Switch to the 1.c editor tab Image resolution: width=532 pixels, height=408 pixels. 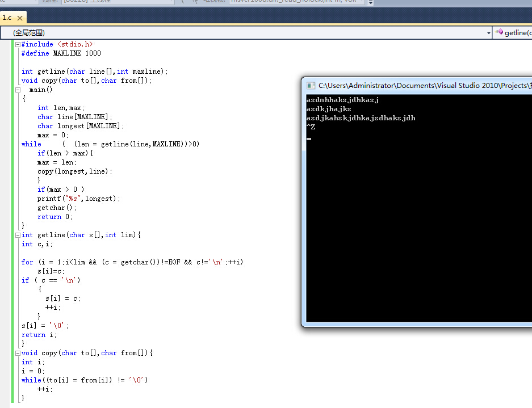pyautogui.click(x=7, y=17)
